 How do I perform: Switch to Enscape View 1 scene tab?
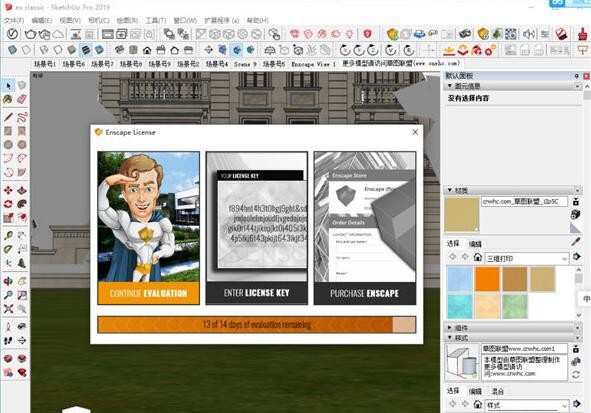tap(314, 64)
